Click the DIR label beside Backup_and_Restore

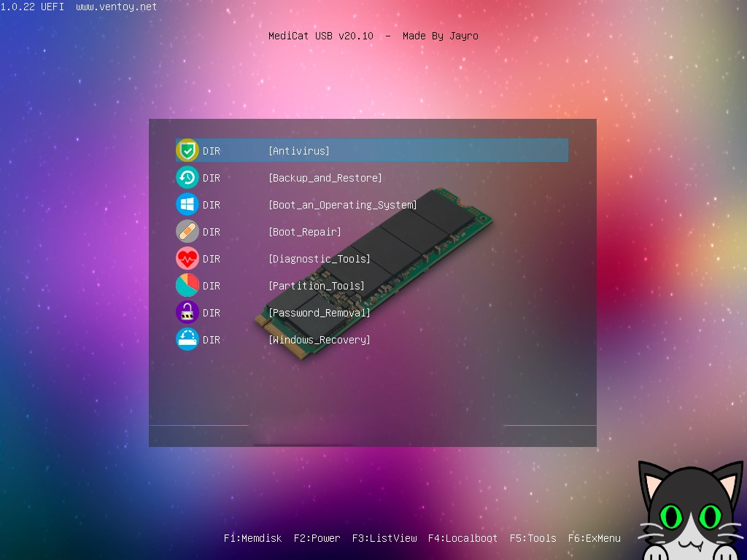[x=212, y=178]
